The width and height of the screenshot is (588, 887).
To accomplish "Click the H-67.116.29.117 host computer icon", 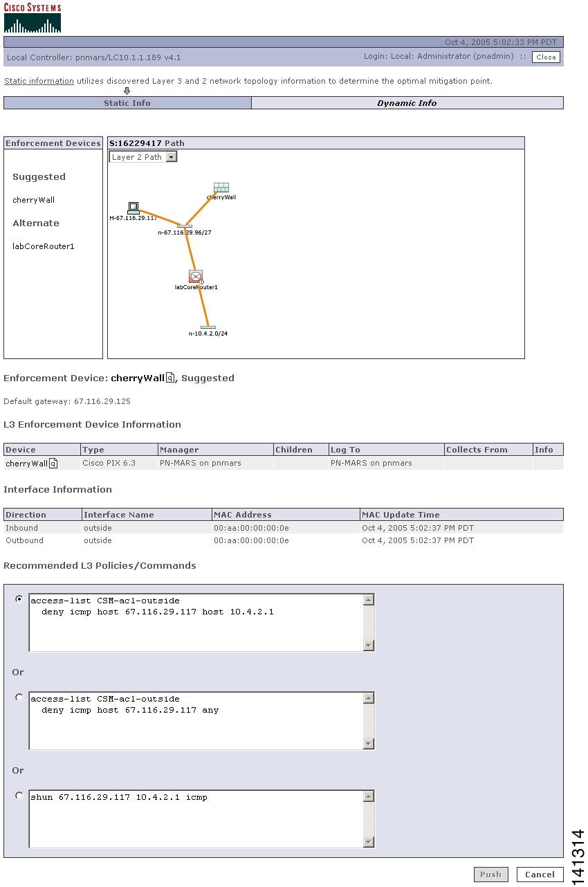I will click(134, 208).
